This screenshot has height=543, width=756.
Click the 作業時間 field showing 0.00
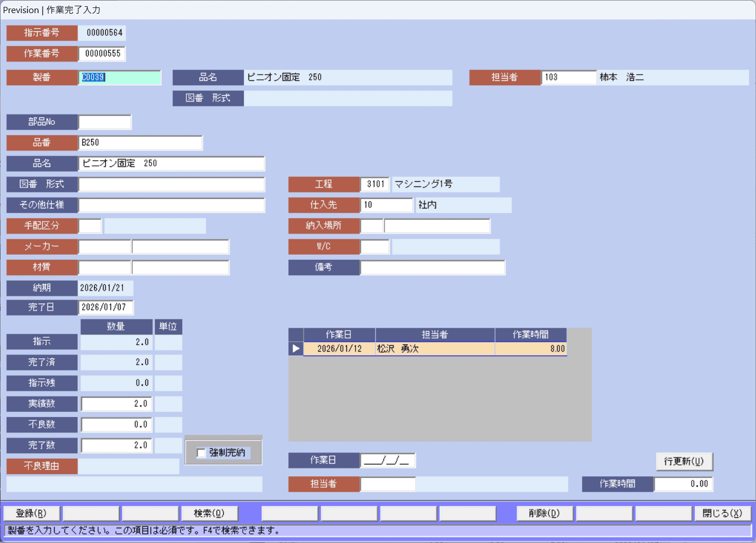click(x=683, y=484)
